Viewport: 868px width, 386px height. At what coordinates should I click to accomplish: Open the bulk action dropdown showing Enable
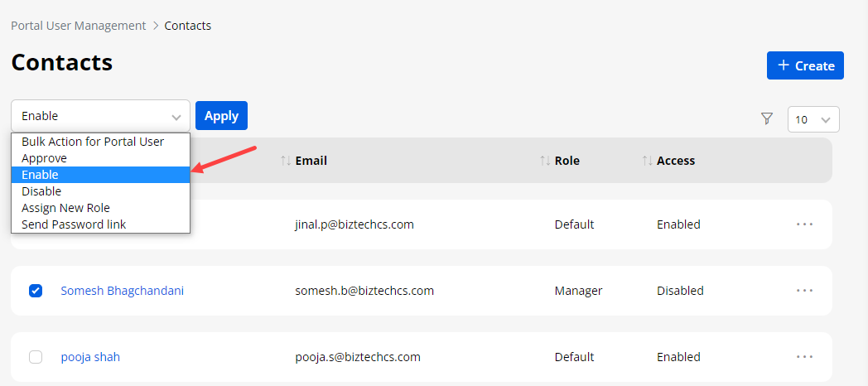(100, 116)
